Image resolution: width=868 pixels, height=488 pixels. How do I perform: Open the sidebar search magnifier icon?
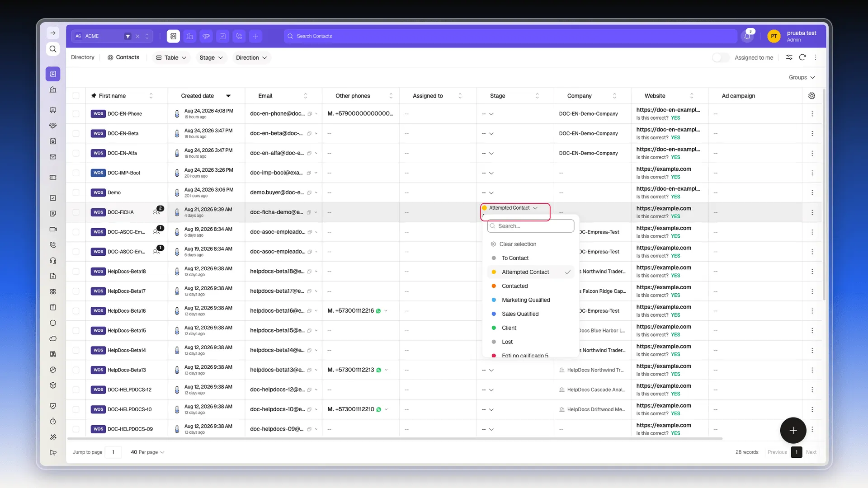click(x=53, y=49)
